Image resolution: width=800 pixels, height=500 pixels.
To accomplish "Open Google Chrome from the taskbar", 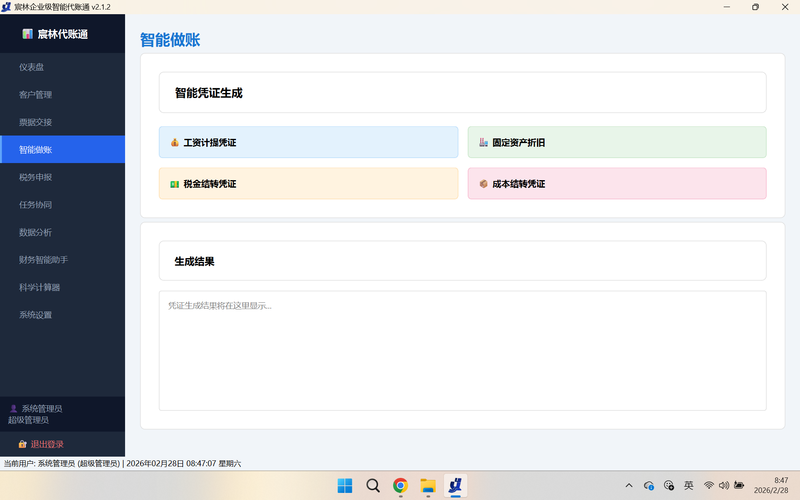I will pos(400,486).
